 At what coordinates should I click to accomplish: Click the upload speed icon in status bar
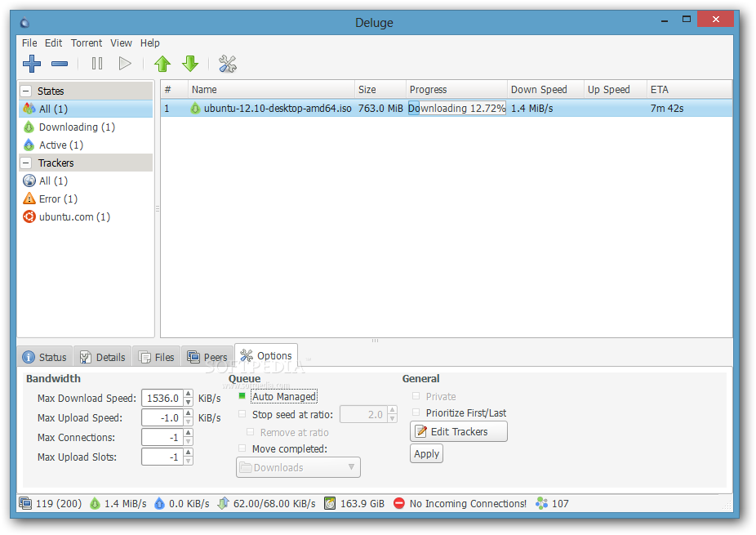[159, 503]
